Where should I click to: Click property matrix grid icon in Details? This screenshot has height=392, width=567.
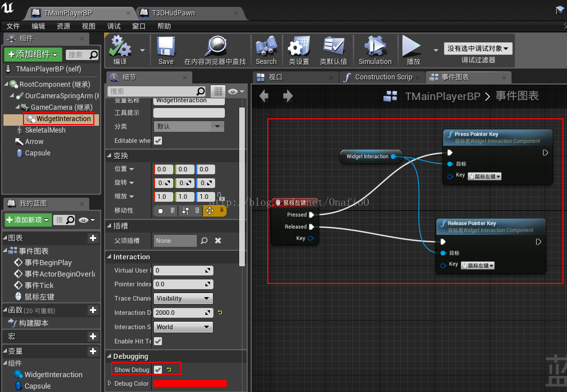pos(218,91)
